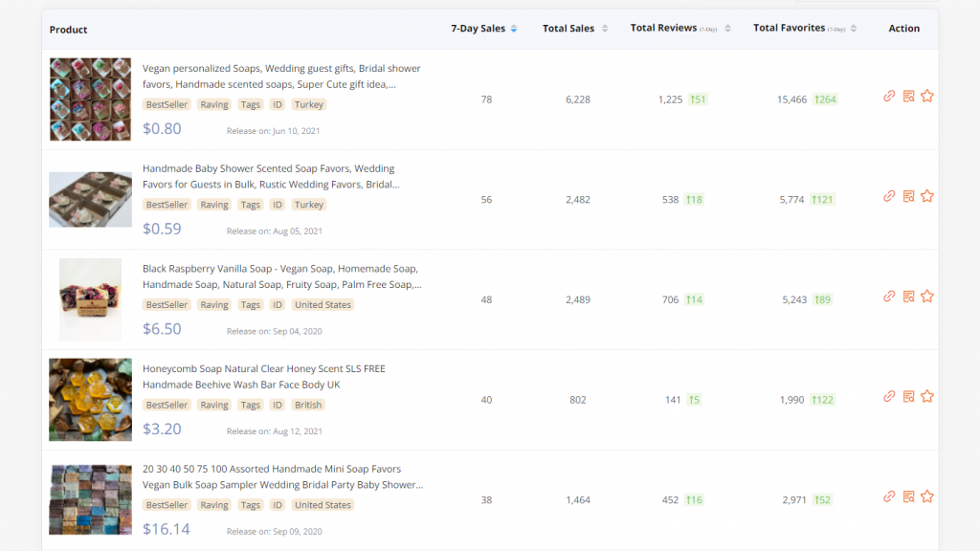The image size is (980, 551).
Task: Open details icon for Assorted Mini Soap Favors
Action: [908, 496]
